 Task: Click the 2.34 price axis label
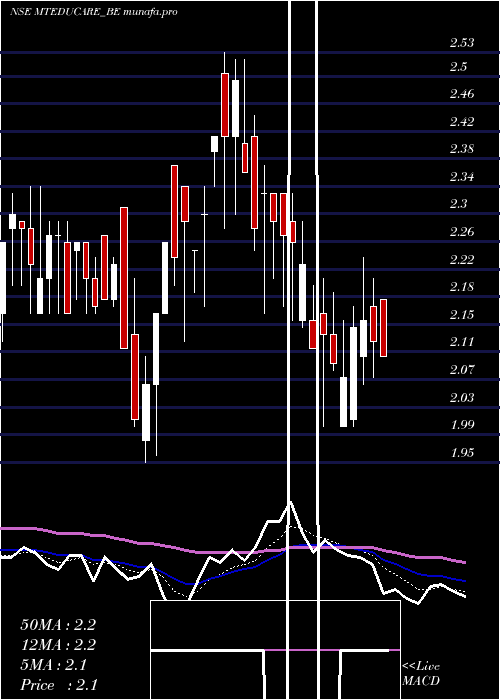point(462,177)
